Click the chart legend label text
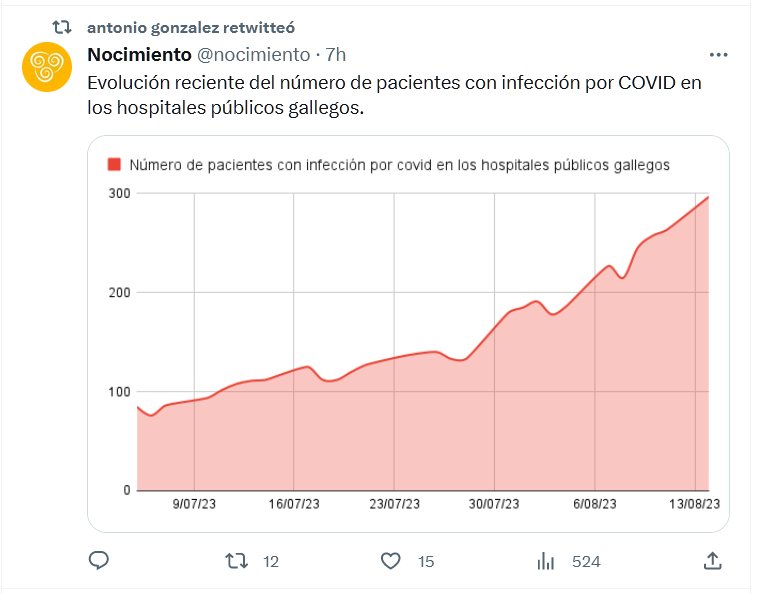Image resolution: width=766 pixels, height=594 pixels. point(400,164)
